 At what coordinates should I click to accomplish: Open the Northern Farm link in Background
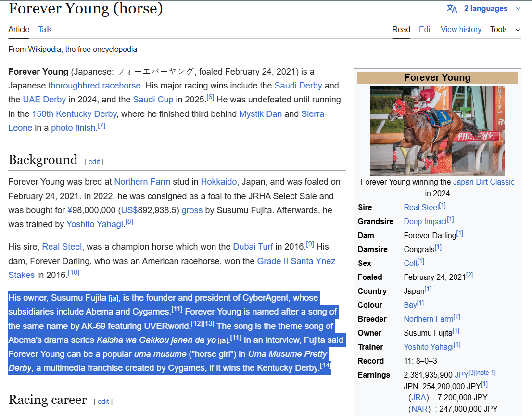[x=142, y=182]
